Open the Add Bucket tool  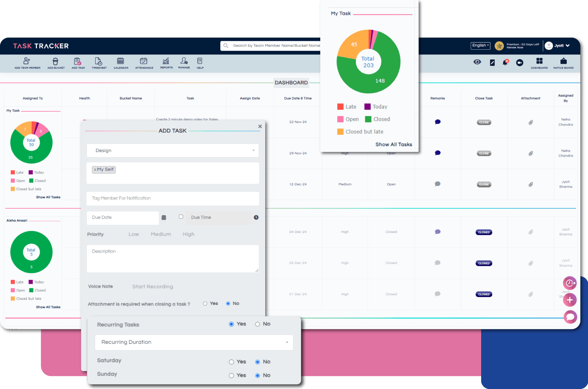pyautogui.click(x=56, y=61)
